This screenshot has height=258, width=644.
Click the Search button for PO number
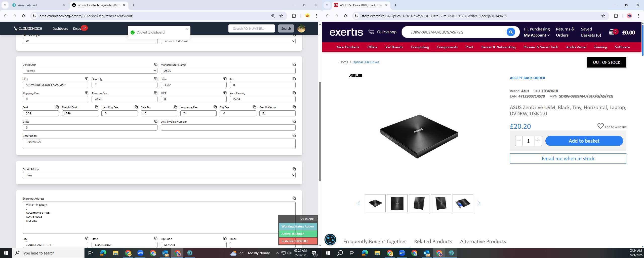[x=286, y=28]
